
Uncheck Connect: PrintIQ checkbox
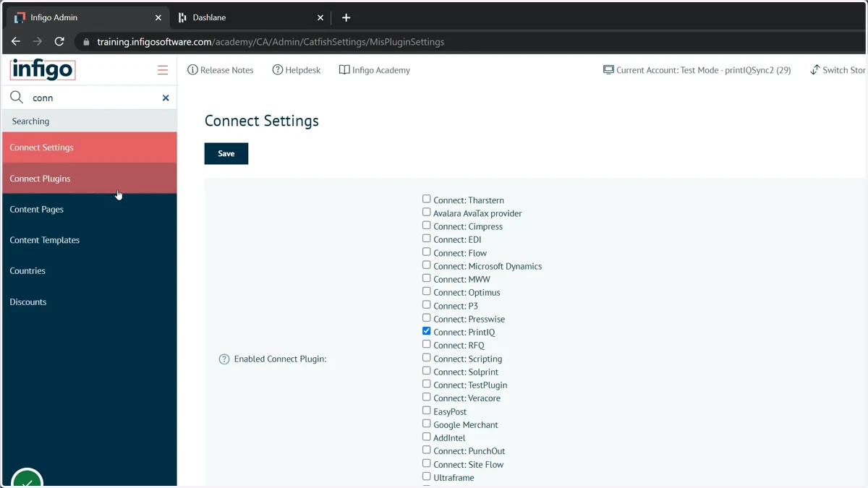tap(427, 331)
